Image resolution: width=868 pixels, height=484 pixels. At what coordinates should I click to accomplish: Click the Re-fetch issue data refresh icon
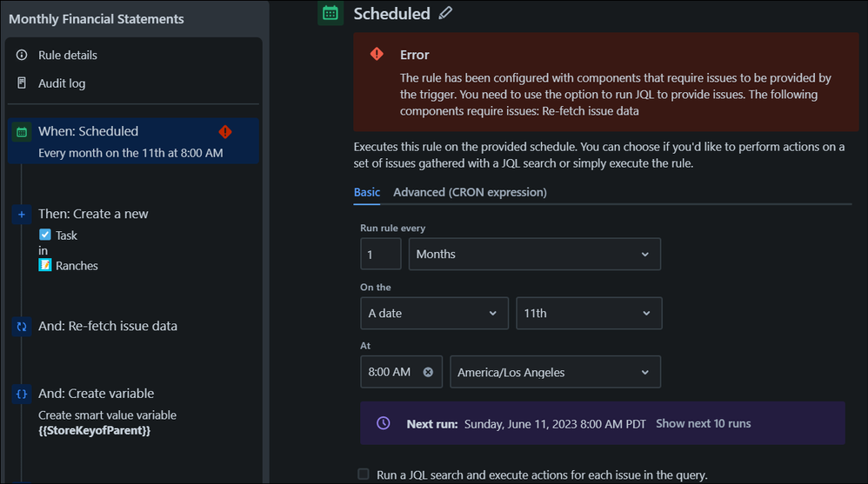22,327
